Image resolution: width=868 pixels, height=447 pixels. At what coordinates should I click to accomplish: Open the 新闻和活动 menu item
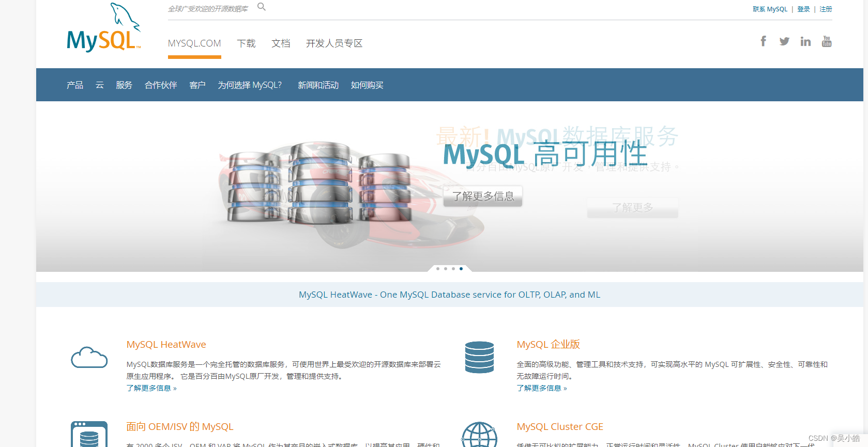[x=318, y=85]
